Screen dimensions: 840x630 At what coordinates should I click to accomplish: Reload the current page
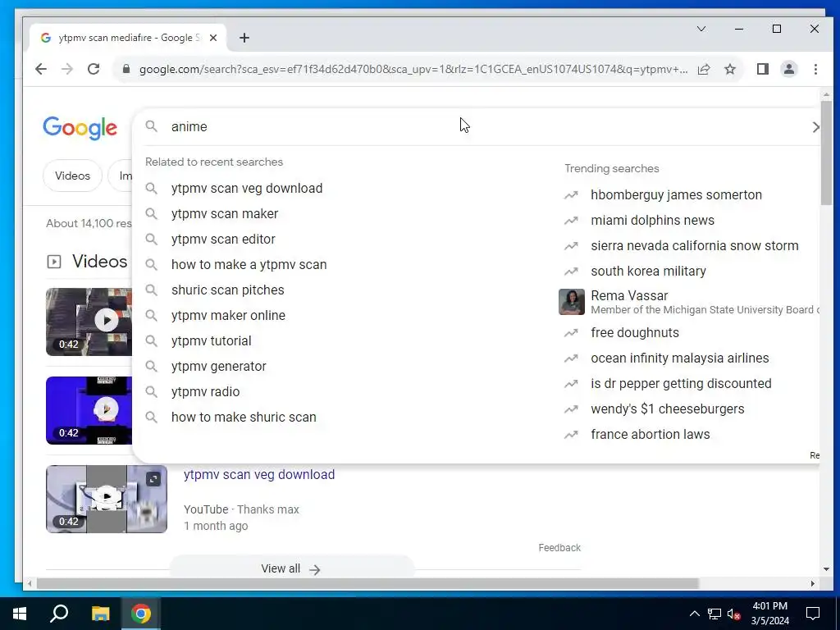(x=94, y=69)
